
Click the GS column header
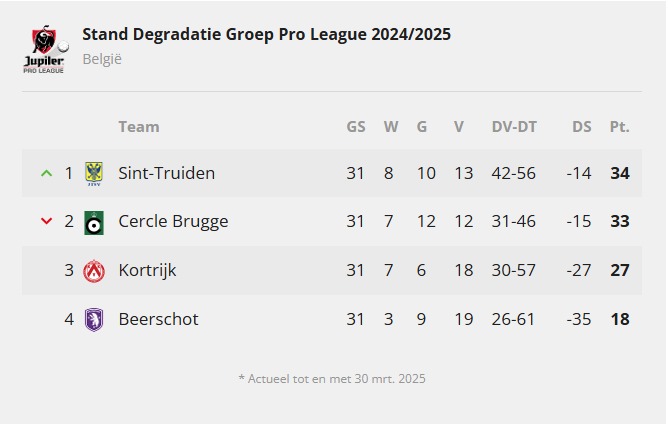coord(356,127)
